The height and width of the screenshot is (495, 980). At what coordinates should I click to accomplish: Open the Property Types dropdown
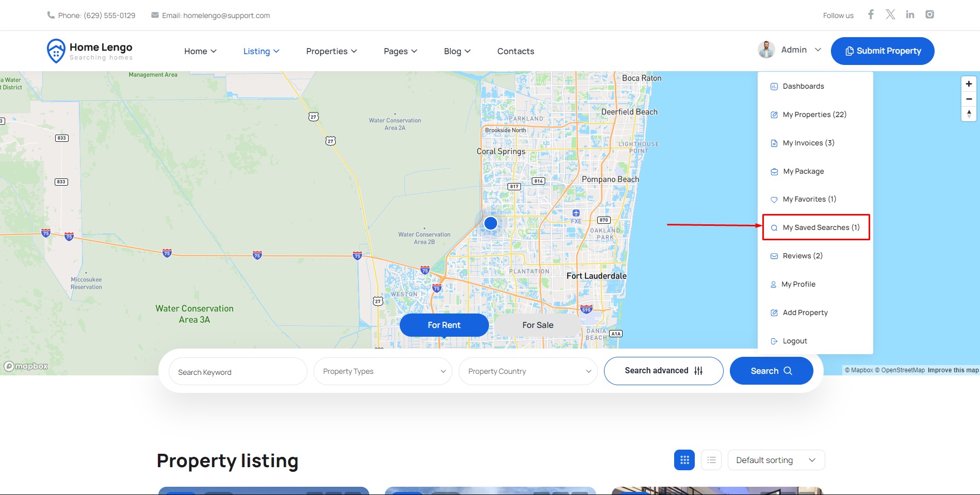[383, 371]
